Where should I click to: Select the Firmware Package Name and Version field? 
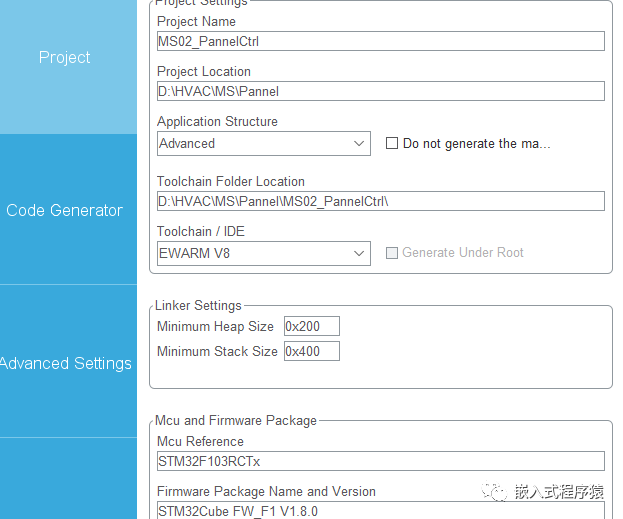[x=380, y=510]
